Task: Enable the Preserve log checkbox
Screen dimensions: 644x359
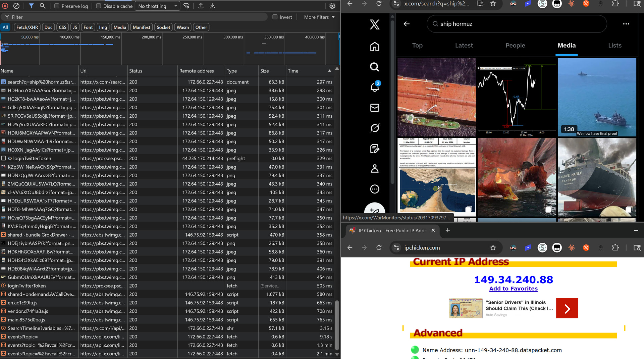Action: click(57, 6)
